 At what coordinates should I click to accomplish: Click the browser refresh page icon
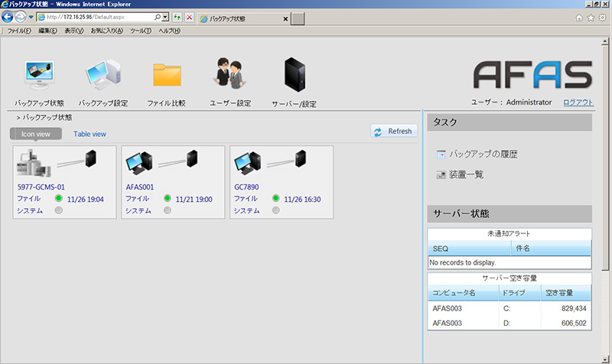tap(177, 17)
